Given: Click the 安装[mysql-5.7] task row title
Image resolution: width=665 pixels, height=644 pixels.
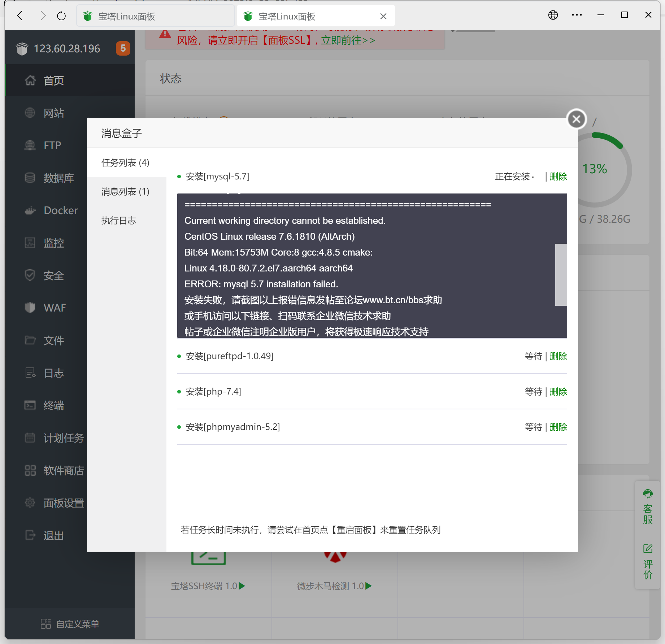Looking at the screenshot, I should coord(217,177).
